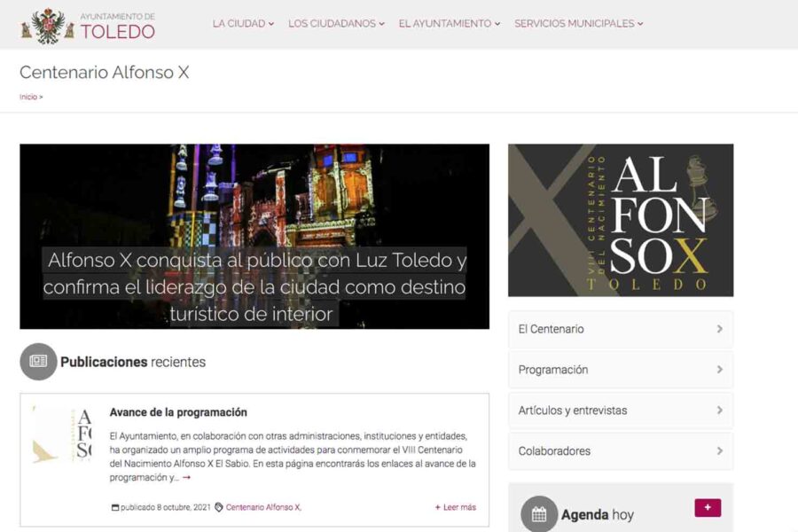Open the El Ayuntamiento navigation menu

(450, 23)
